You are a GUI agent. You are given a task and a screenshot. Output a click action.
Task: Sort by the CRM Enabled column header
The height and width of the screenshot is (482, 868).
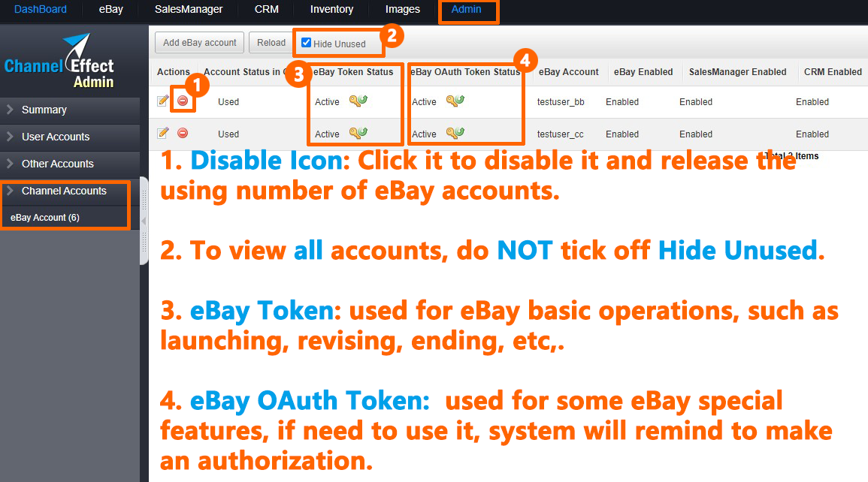click(x=833, y=72)
